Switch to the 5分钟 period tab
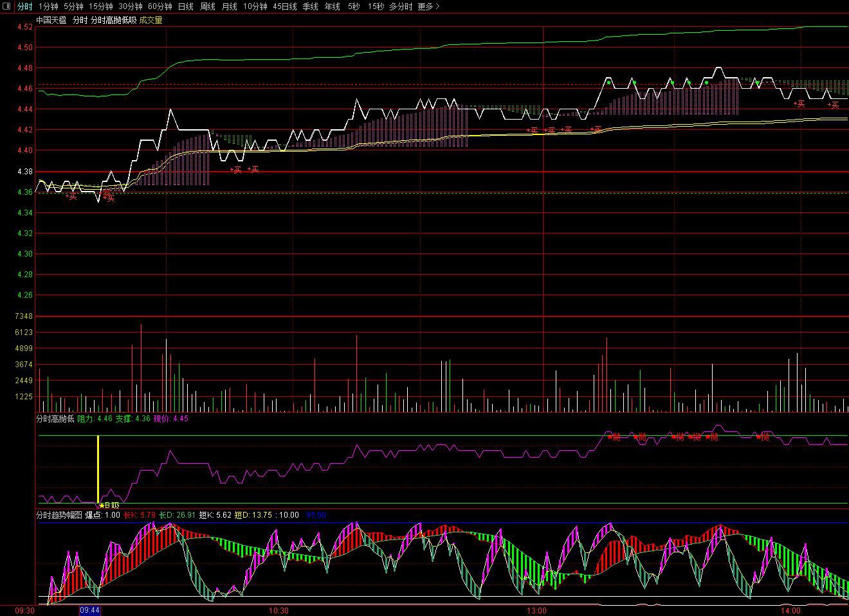This screenshot has width=849, height=616. (73, 6)
